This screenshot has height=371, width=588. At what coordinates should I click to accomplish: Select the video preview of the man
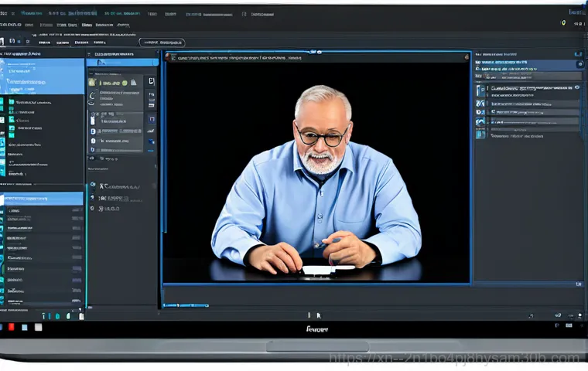[317, 172]
